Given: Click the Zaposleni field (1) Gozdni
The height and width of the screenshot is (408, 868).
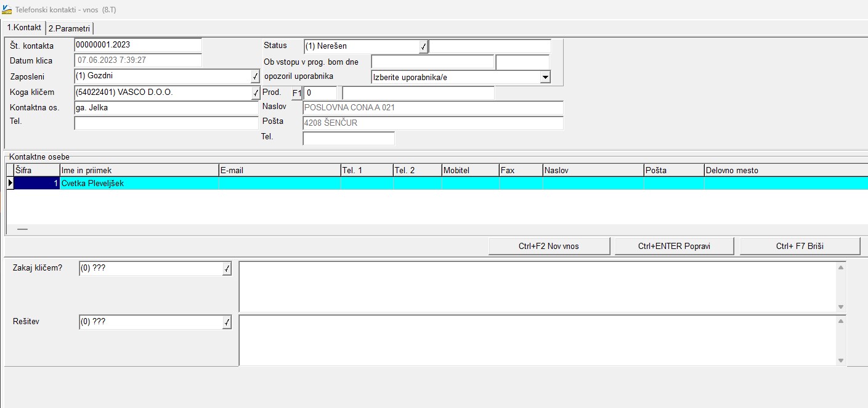Looking at the screenshot, I should click(162, 76).
